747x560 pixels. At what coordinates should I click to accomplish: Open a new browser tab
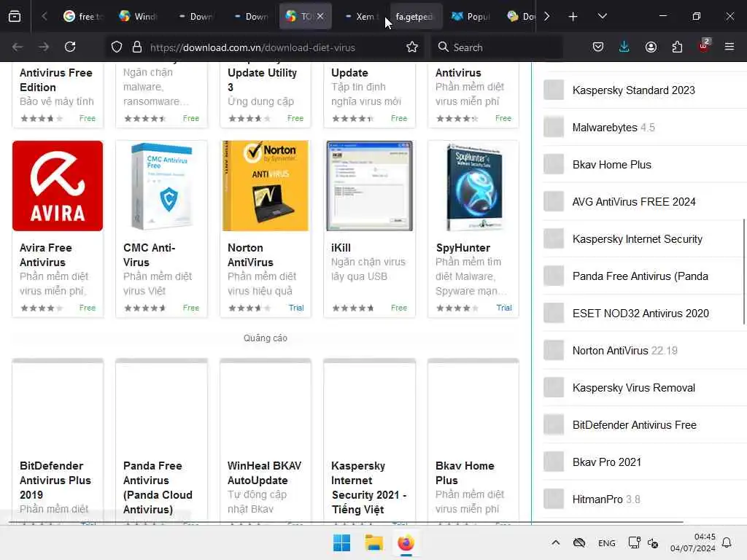click(573, 17)
